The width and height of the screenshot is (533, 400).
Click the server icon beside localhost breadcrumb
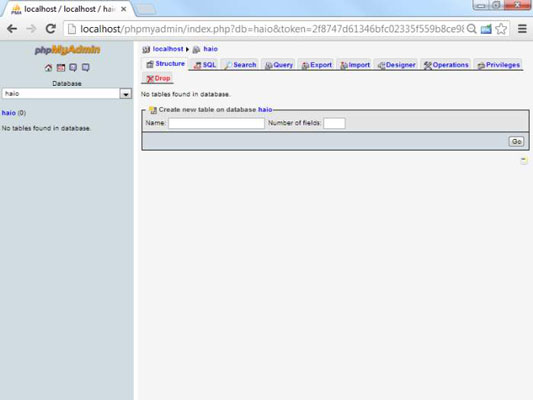146,50
